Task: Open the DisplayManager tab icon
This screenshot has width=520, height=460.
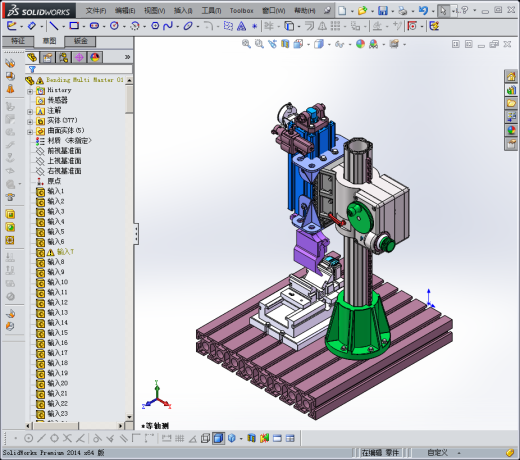Action: point(95,58)
